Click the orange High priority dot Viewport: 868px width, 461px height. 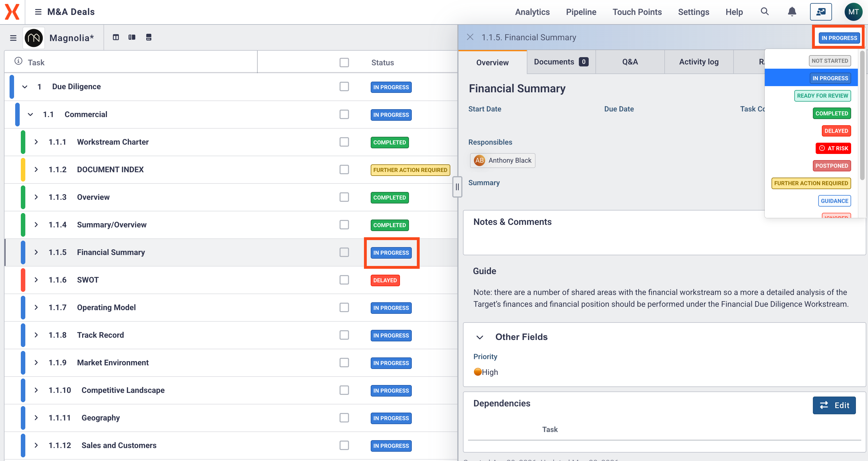[478, 372]
